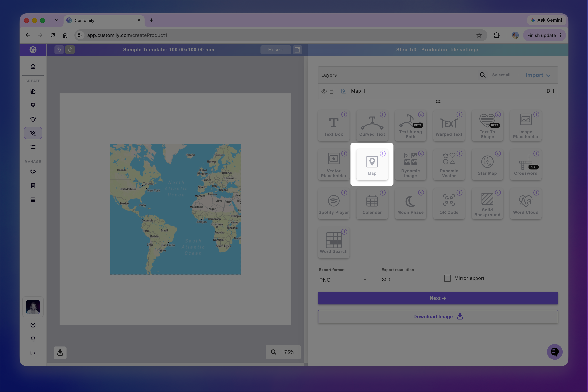Toggle visibility of Map 1 layer
This screenshot has height=392, width=588.
pyautogui.click(x=324, y=91)
